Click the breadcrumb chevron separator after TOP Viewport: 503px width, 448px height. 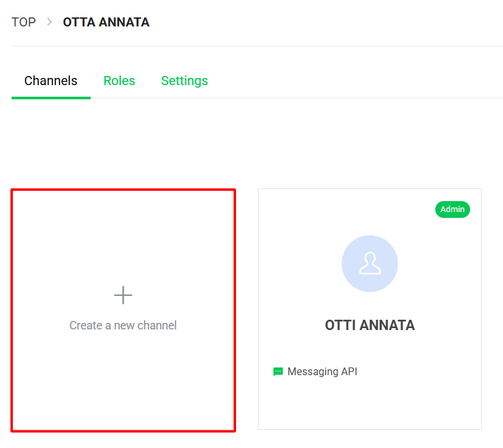point(50,23)
